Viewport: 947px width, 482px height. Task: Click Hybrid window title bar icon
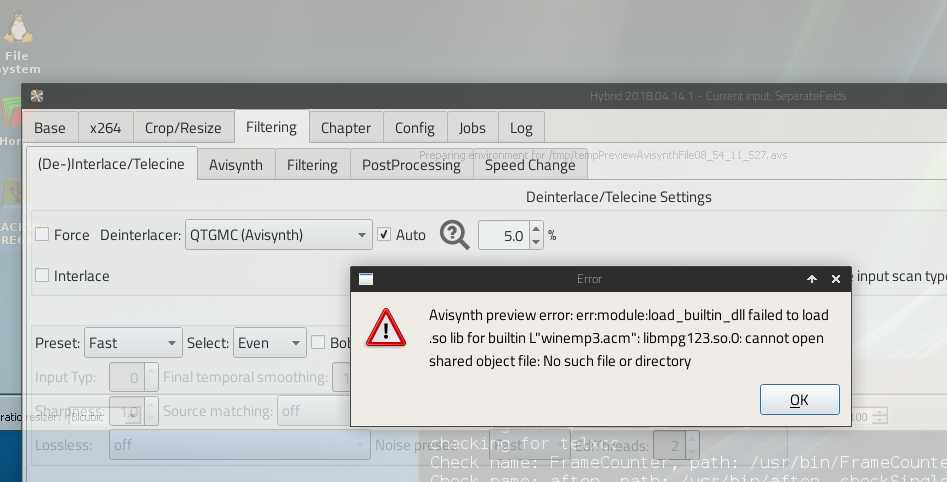coord(37,96)
